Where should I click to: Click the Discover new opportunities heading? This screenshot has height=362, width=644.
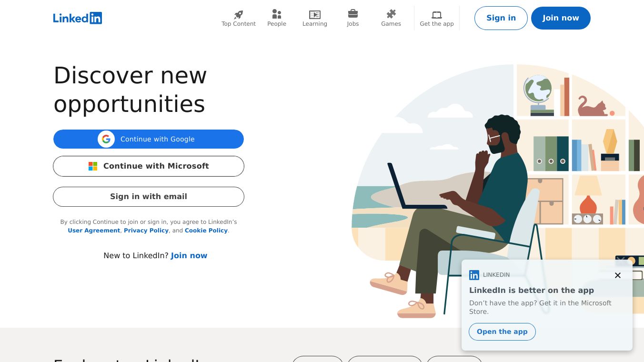130,90
